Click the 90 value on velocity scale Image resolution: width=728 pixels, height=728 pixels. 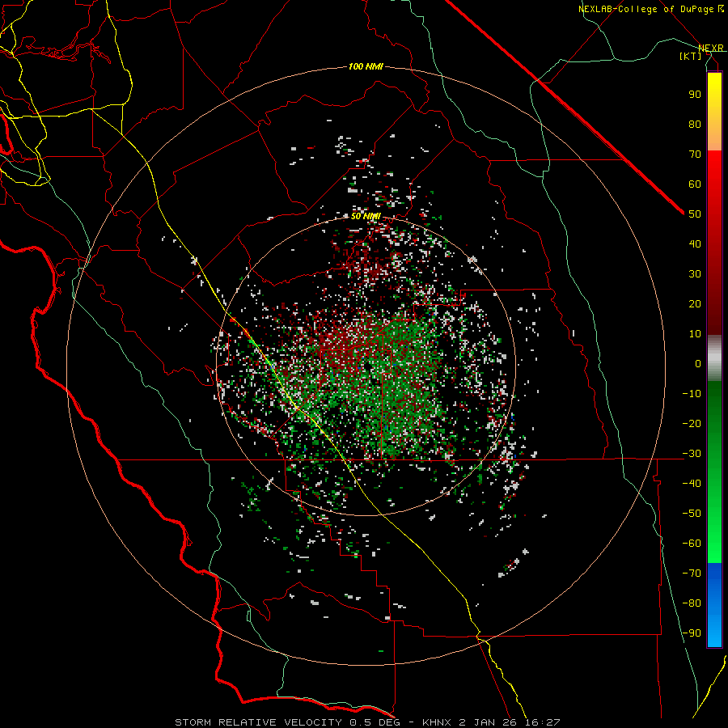coord(695,95)
